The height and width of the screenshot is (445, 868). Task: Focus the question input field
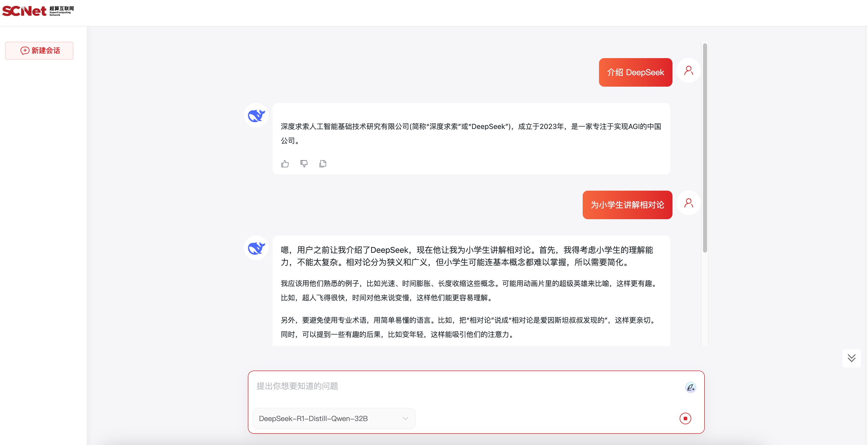465,386
